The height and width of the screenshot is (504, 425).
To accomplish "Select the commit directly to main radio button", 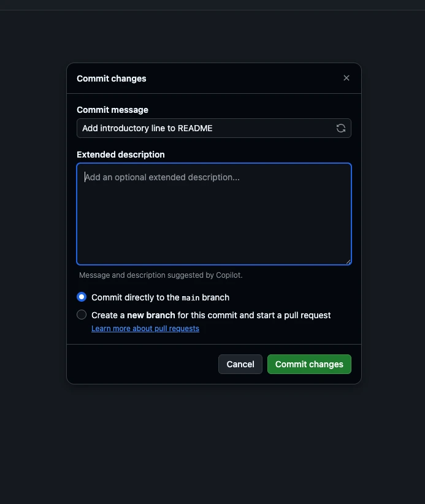I will click(81, 297).
